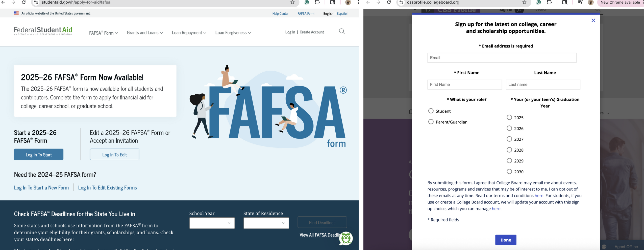Viewport: 644px width, 250px height.
Task: Open the terms and conditions 'here' link
Action: pyautogui.click(x=539, y=196)
